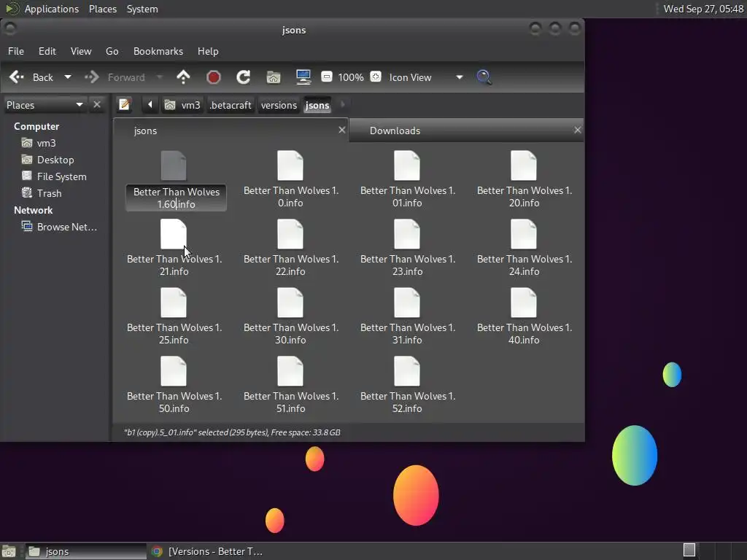
Task: Select the jsons path bar button
Action: pyautogui.click(x=317, y=105)
